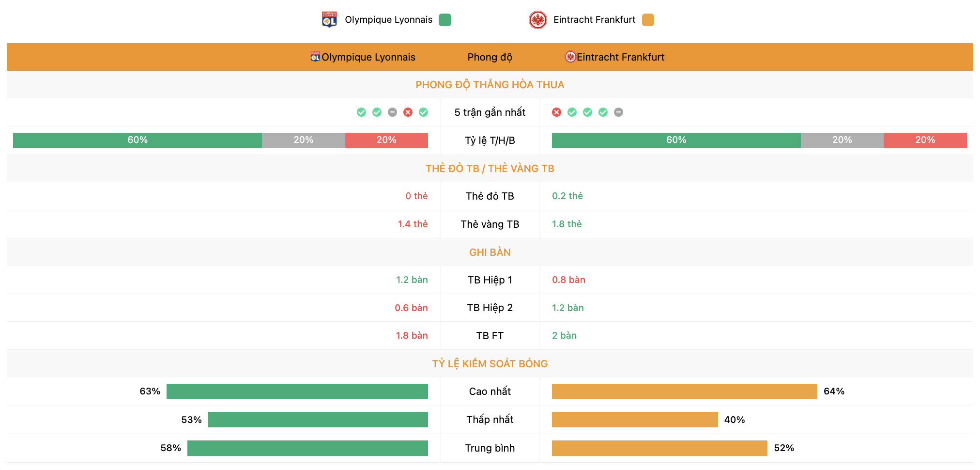Click Lyon's '1.2 bàn' first half value

[412, 280]
